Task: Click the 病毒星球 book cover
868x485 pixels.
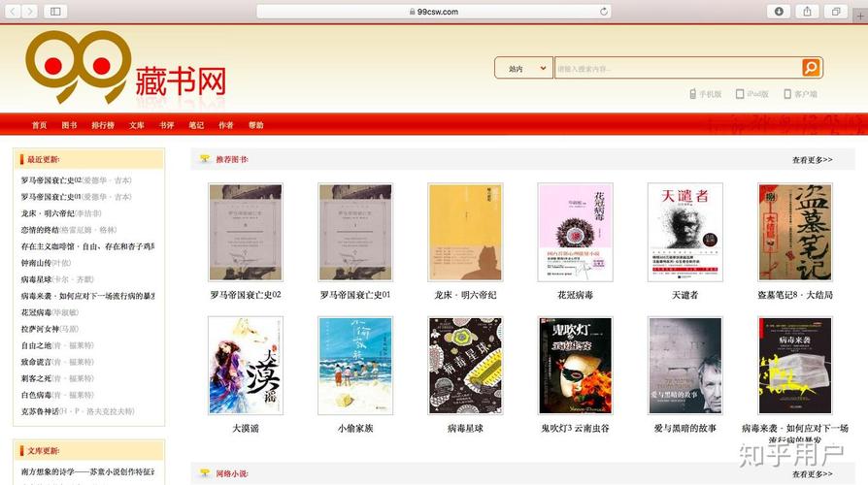Action: (x=465, y=366)
